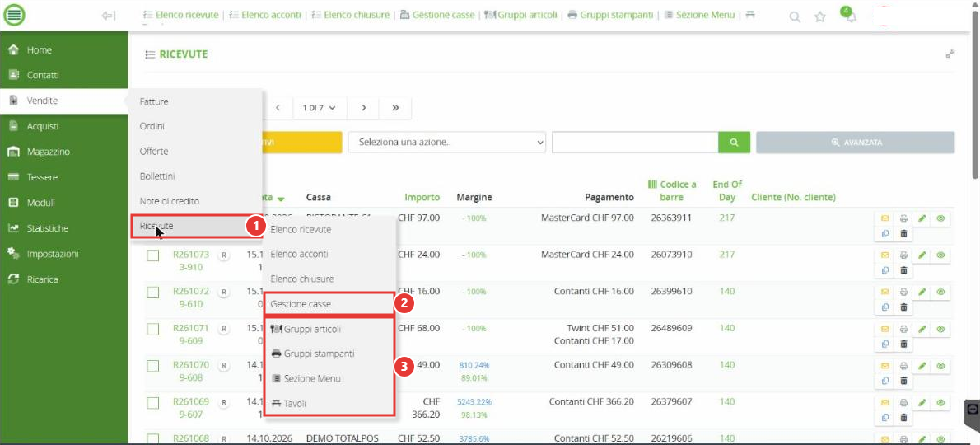Viewport: 980px width, 445px height.
Task: Click the Ricarica refresh icon in the sidebar
Action: click(13, 279)
